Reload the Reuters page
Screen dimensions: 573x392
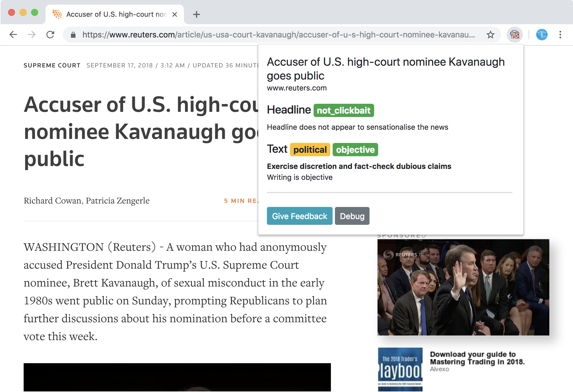coord(50,35)
